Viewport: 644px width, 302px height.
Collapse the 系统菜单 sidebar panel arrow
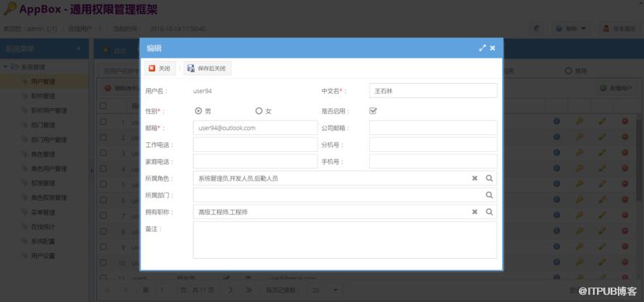click(x=79, y=49)
